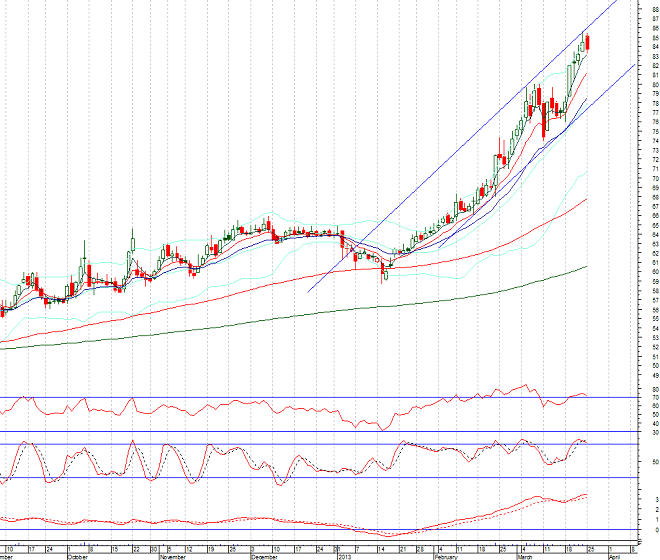Click the 88 label on the price axis

653,9
